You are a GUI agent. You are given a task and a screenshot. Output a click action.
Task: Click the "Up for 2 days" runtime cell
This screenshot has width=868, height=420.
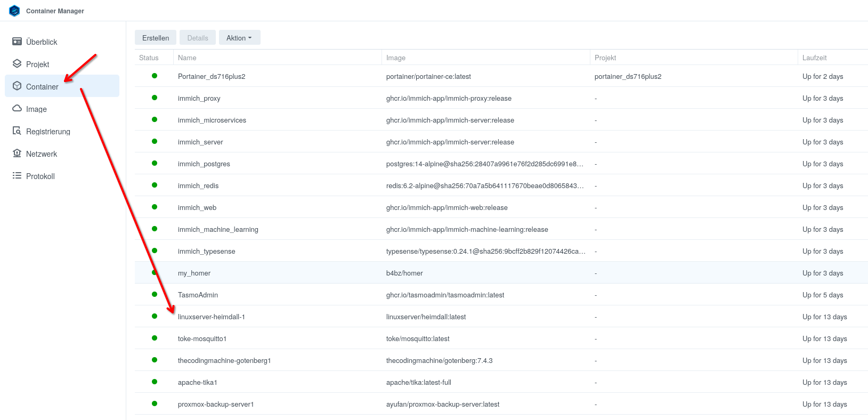coord(823,76)
